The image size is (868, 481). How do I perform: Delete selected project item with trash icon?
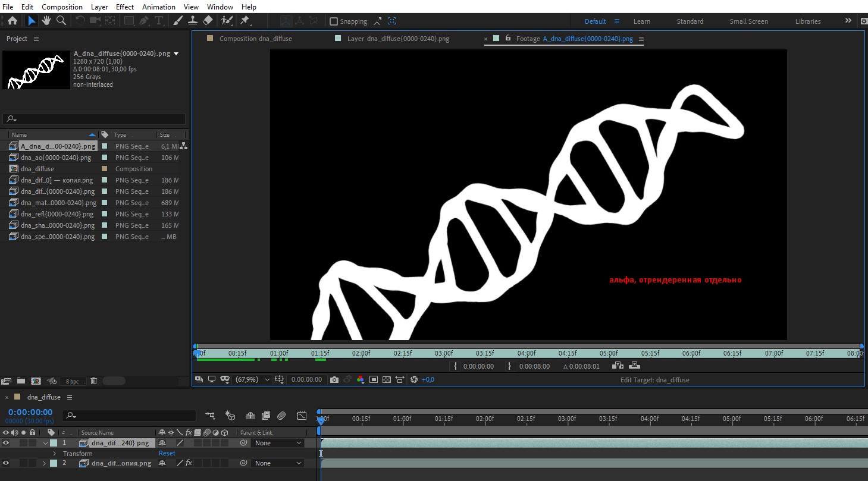pos(93,381)
